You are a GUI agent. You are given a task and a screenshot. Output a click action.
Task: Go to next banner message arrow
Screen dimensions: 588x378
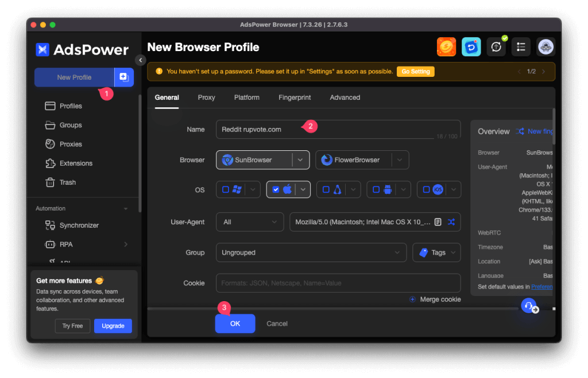[x=543, y=72]
